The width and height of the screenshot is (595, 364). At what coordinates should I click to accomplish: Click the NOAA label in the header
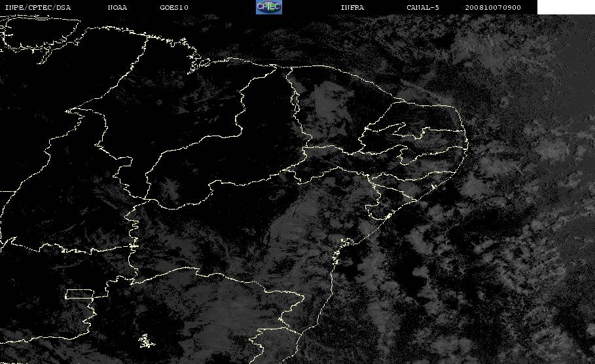(117, 7)
